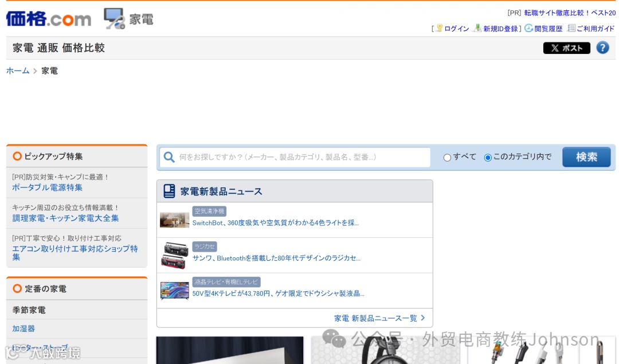
Task: Click the 空気清浄機 category tag
Action: click(209, 211)
